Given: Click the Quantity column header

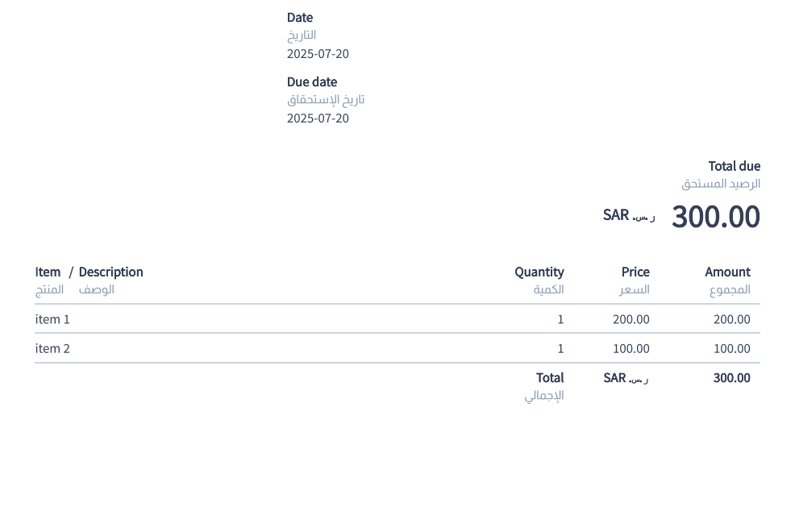Looking at the screenshot, I should point(539,272).
